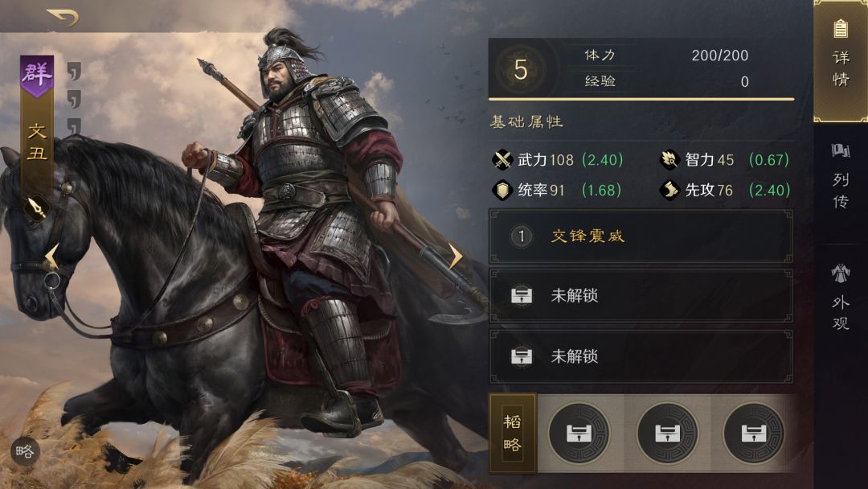Tap the second 未解锁 skill slot
868x489 pixels.
[x=641, y=356]
